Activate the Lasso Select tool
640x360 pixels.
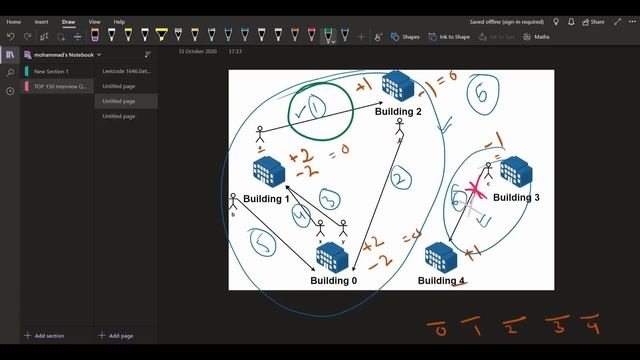[61, 37]
